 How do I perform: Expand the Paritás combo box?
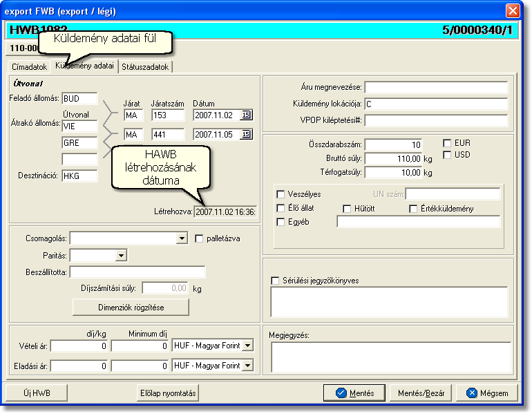click(x=121, y=256)
